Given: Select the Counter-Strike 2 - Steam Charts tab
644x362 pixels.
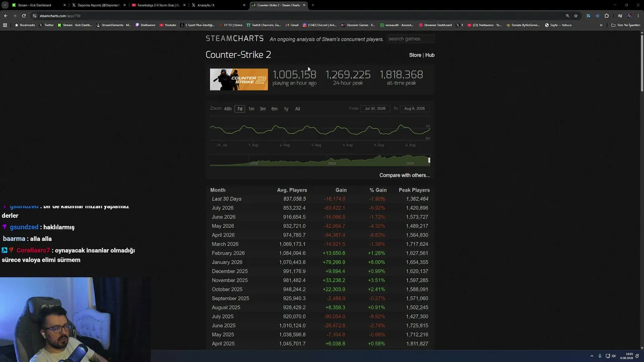Looking at the screenshot, I should 278,5.
